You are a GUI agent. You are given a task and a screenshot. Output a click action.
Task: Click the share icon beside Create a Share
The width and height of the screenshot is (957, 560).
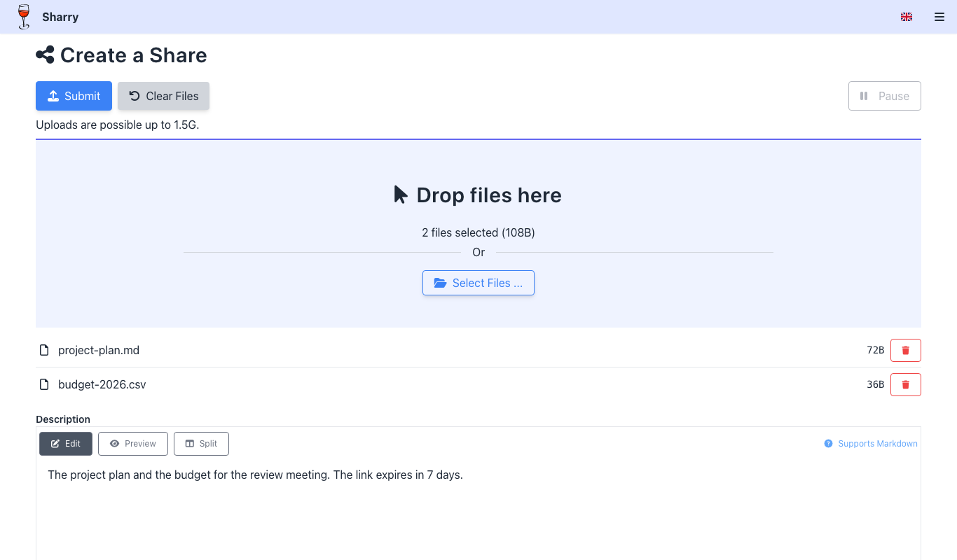point(45,55)
